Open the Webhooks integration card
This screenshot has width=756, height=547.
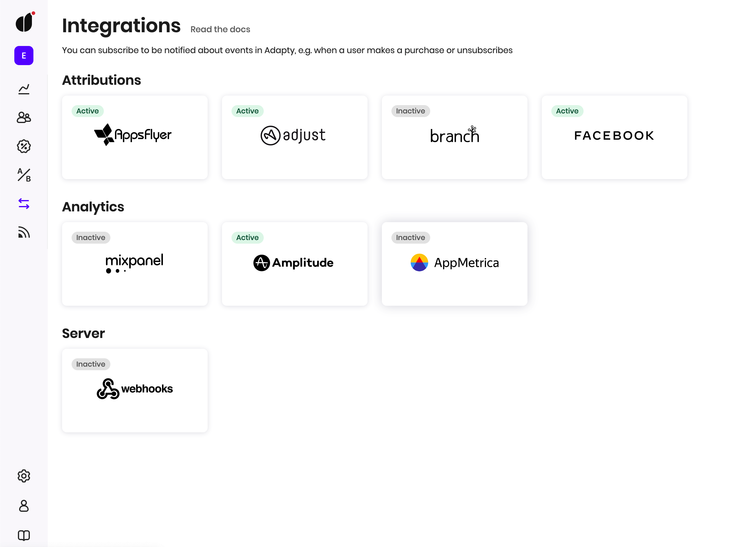(135, 391)
